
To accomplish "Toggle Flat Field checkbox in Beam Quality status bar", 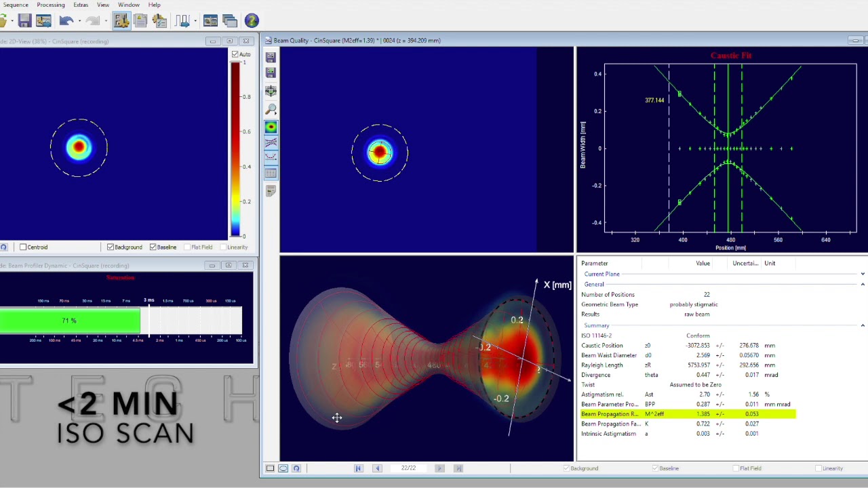I will [736, 468].
